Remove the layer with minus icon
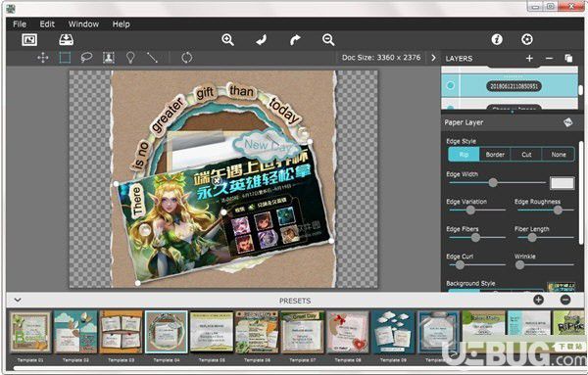This screenshot has height=375, width=588. pos(549,58)
